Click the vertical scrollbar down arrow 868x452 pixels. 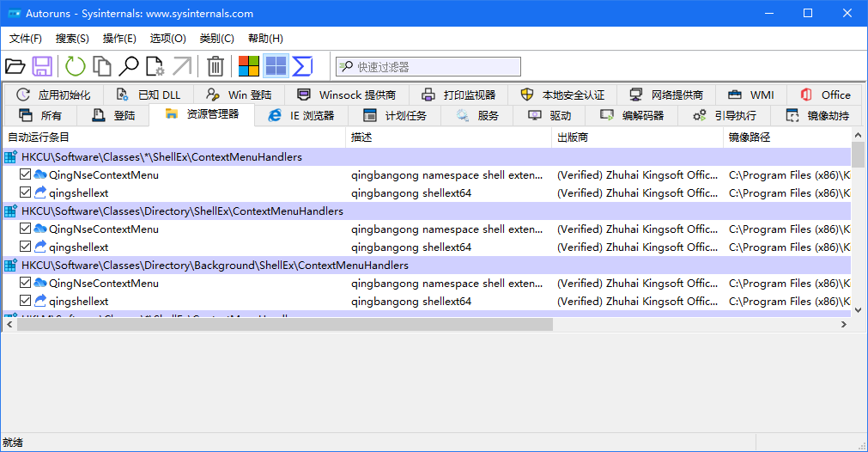858,309
